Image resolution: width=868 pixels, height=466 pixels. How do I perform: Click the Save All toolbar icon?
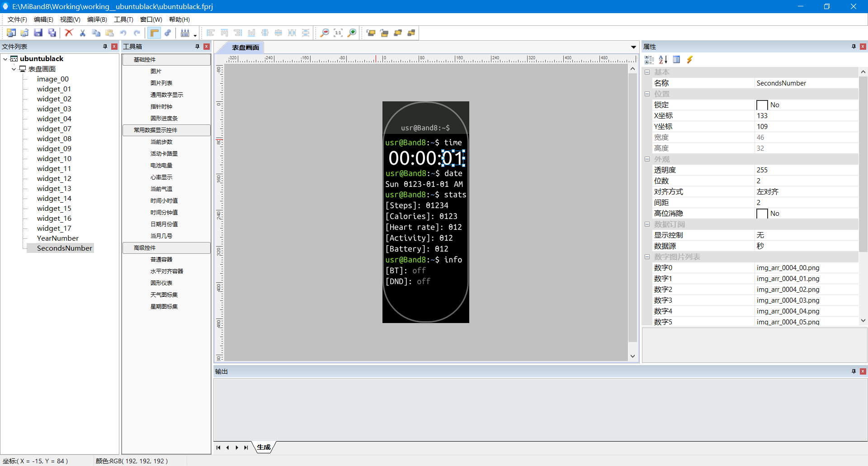click(52, 33)
